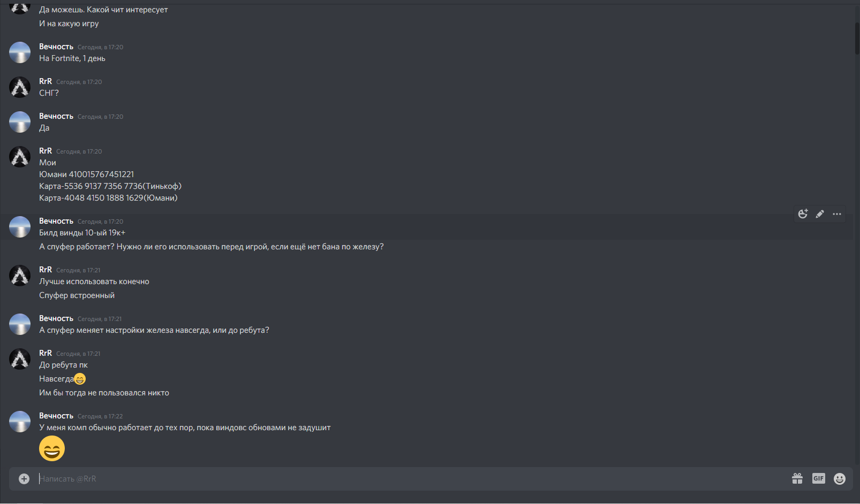Open the gift Nitro icon
The image size is (860, 504).
[797, 479]
